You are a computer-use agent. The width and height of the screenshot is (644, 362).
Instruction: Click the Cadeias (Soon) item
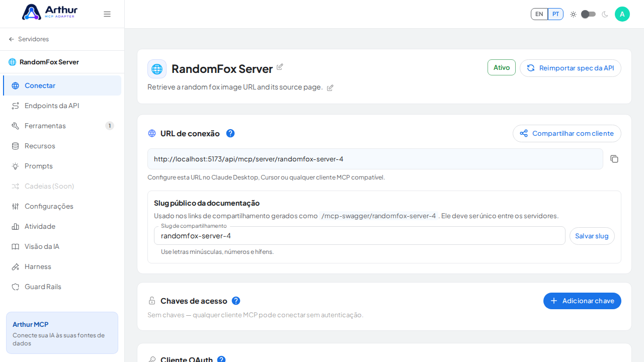(62, 186)
